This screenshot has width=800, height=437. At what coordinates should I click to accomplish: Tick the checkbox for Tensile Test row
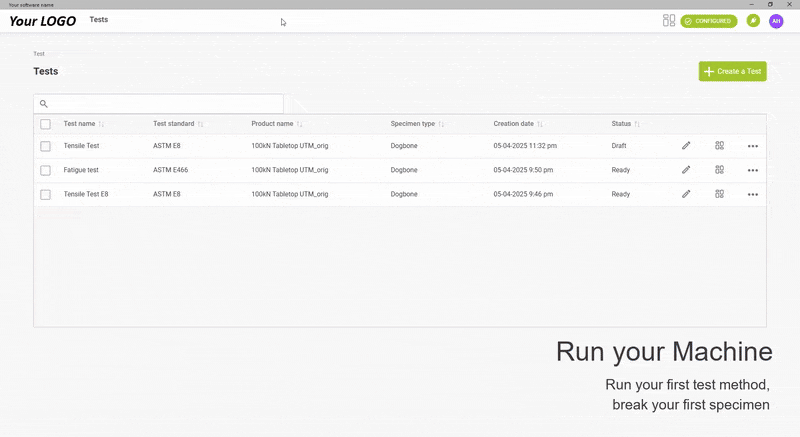[45, 146]
